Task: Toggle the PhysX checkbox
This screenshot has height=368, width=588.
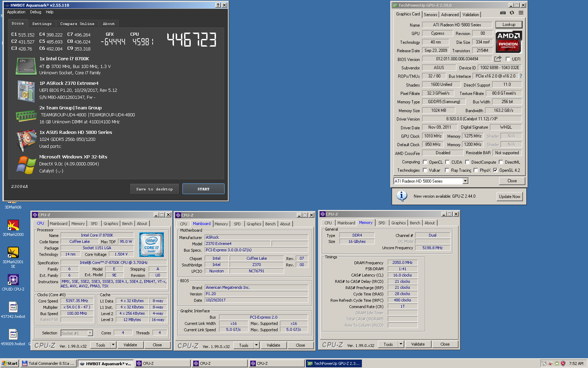Action: [476, 170]
